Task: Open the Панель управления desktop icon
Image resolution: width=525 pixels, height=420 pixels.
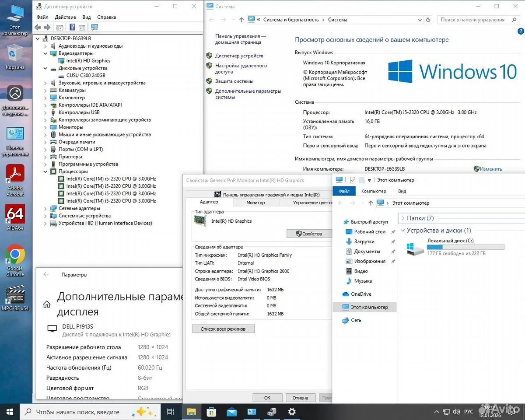Action: pos(15,141)
